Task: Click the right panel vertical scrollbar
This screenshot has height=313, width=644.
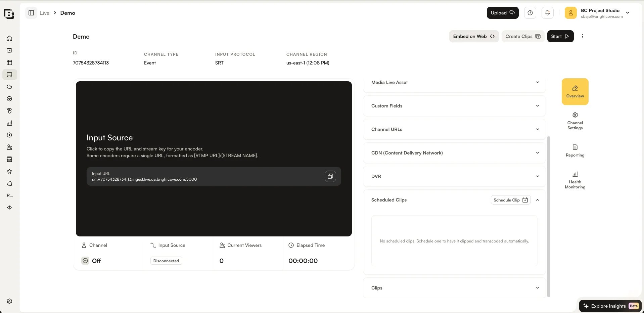Action: pyautogui.click(x=549, y=217)
